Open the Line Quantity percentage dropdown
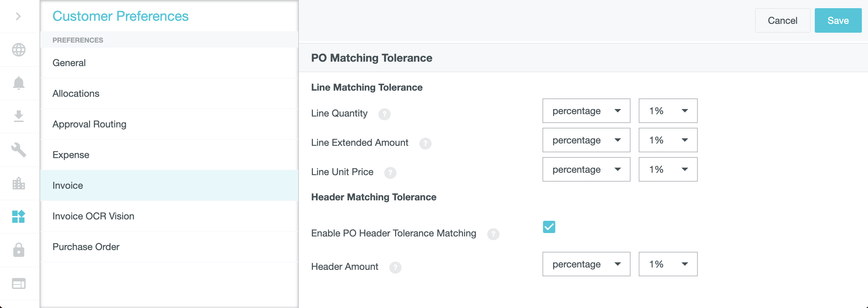The height and width of the screenshot is (308, 868). tap(586, 111)
